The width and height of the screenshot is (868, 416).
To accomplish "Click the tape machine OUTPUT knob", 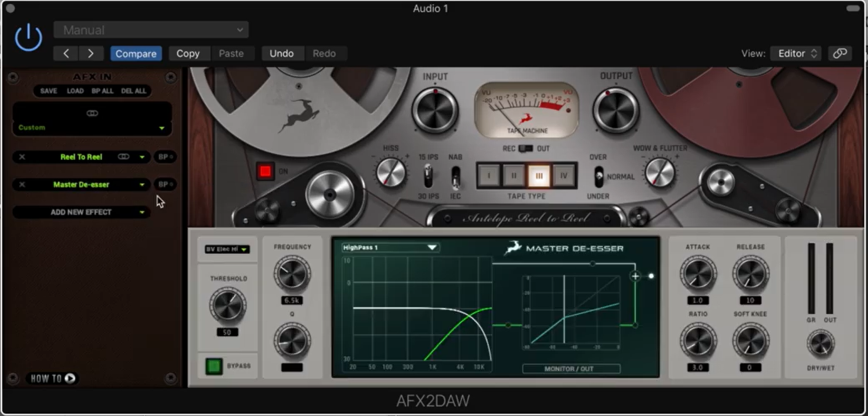I will pyautogui.click(x=615, y=111).
